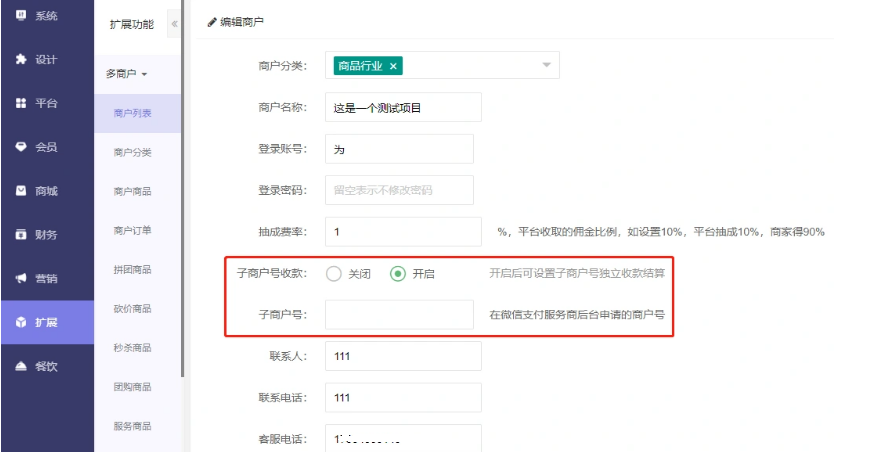Select the 营销 megaphone icon
892x452 pixels.
[x=21, y=279]
